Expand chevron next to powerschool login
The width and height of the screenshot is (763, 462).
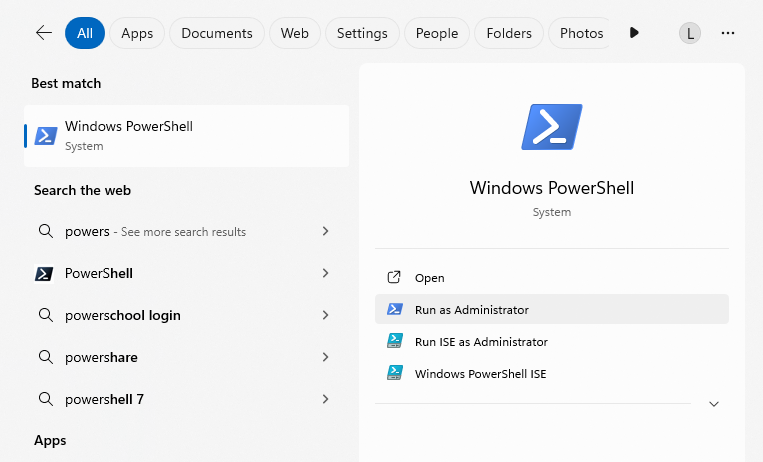[326, 315]
